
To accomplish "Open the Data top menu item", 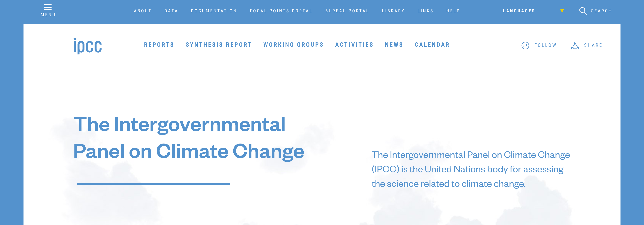I will [x=171, y=11].
